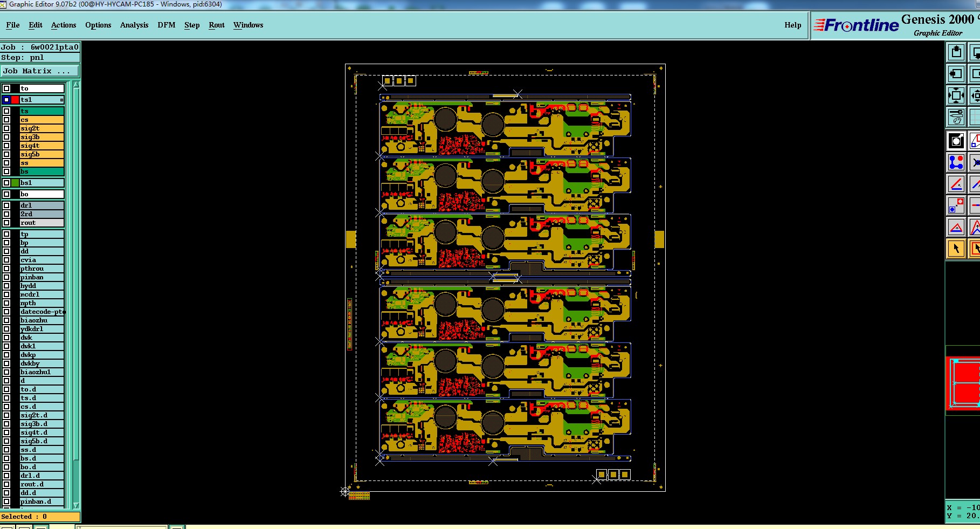
Task: Click the 'Selected : 0' status field
Action: (40, 517)
